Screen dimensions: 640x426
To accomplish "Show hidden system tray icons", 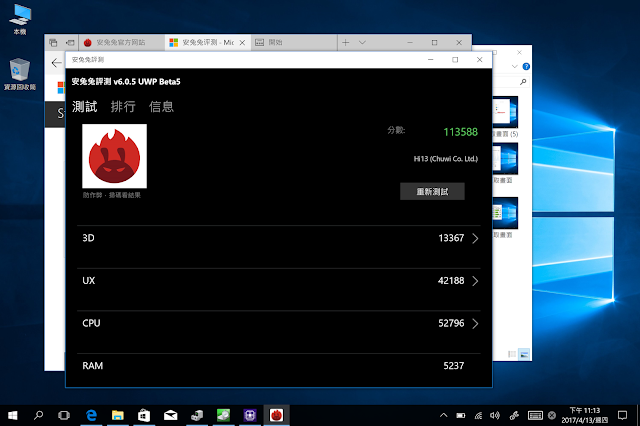I will pos(443,415).
